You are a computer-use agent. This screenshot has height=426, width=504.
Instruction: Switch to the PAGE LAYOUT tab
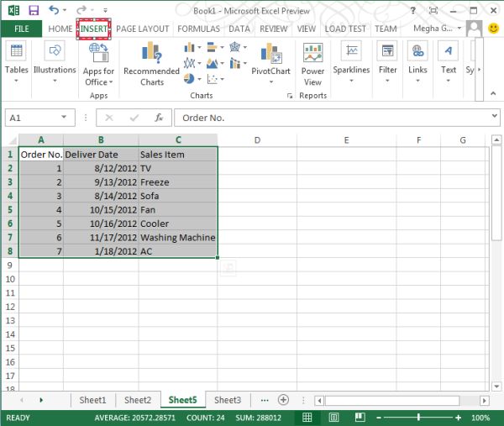click(x=143, y=29)
